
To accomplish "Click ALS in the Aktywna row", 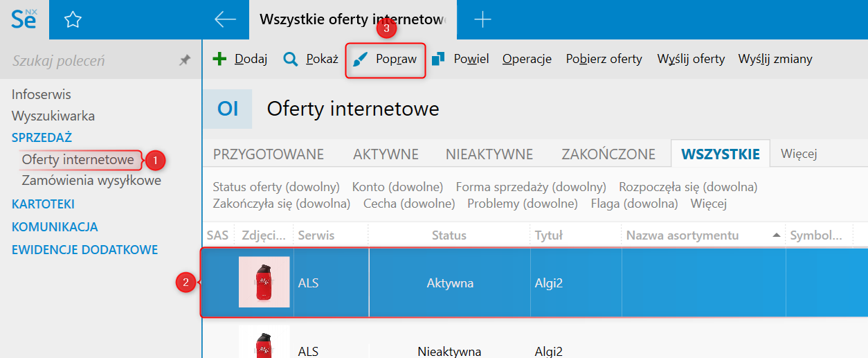I will click(x=308, y=283).
